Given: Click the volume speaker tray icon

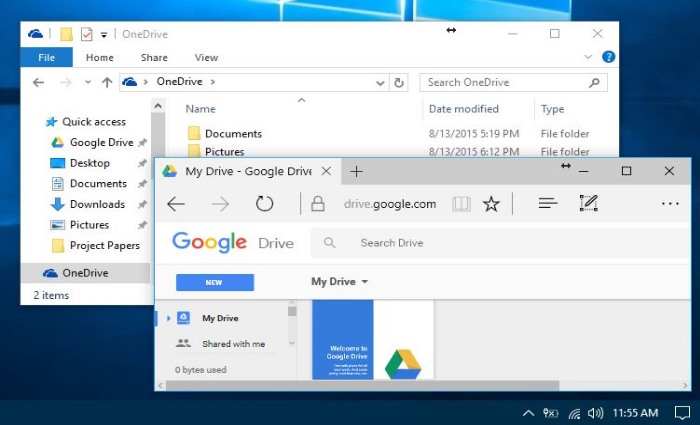Looking at the screenshot, I should click(595, 413).
